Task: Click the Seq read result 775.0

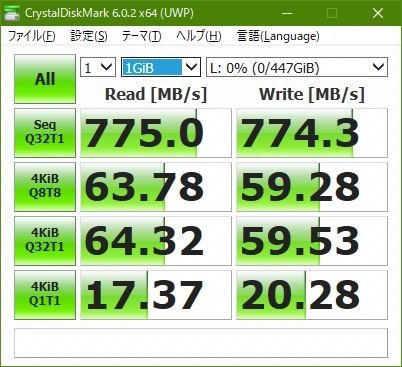Action: [x=156, y=133]
